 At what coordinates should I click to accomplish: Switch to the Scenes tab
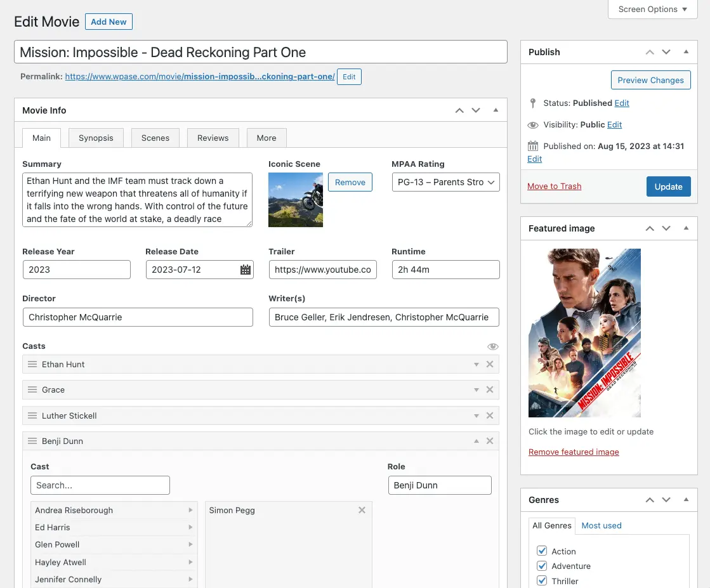[x=155, y=138]
